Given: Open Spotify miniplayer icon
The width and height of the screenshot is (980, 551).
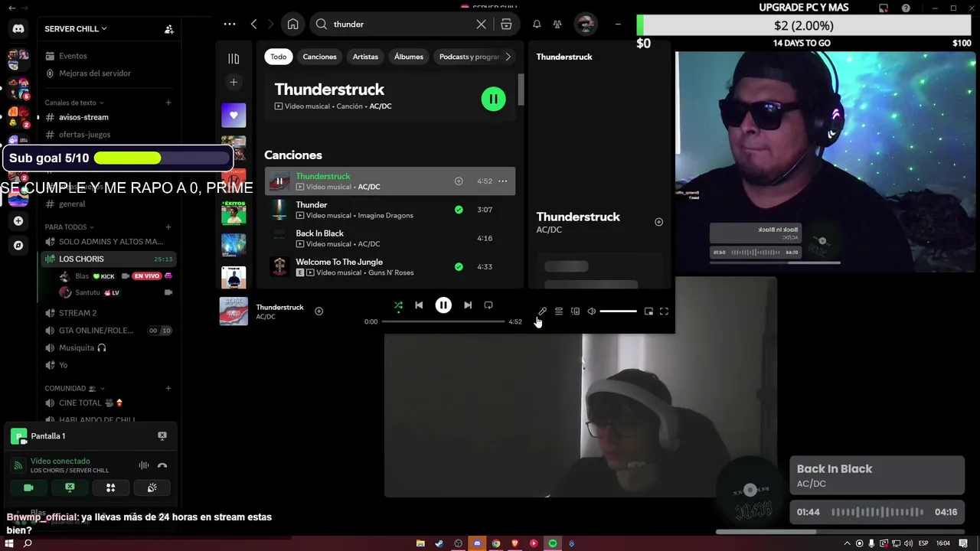Looking at the screenshot, I should 648,311.
